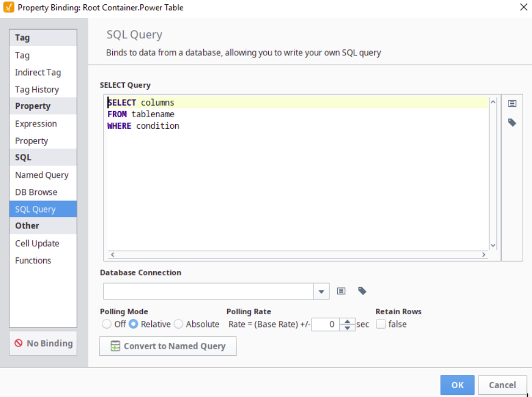Click Convert to Named Query button

[167, 346]
